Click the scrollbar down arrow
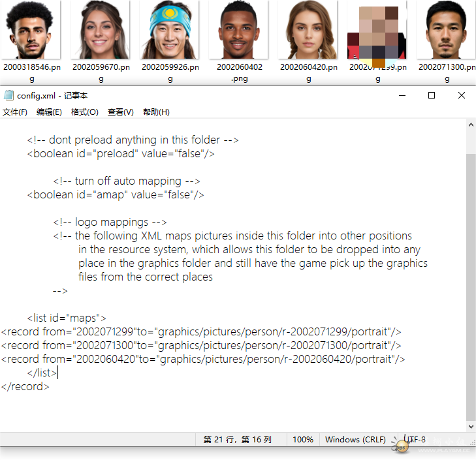Image resolution: width=476 pixels, height=460 pixels. (470, 425)
